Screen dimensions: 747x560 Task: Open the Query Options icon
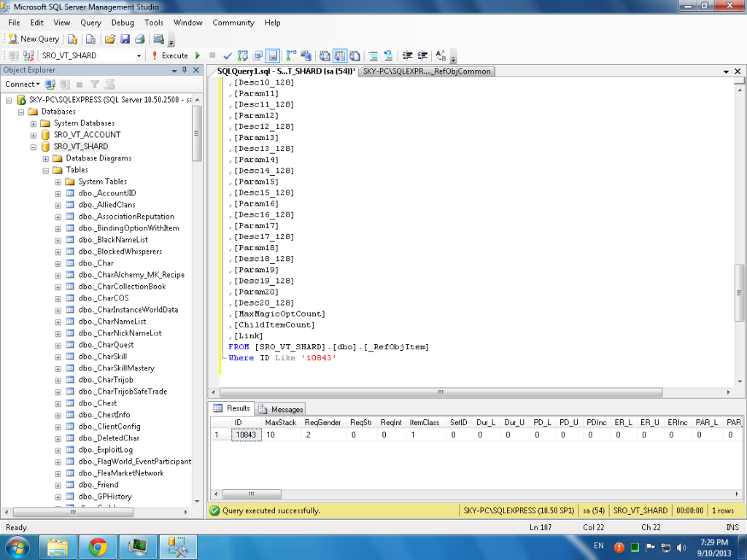click(258, 55)
